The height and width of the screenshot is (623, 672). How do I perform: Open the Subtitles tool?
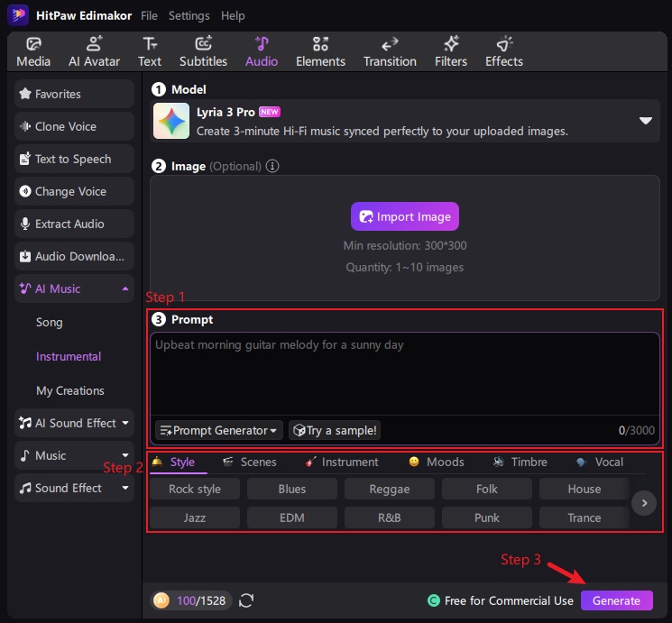pos(203,52)
